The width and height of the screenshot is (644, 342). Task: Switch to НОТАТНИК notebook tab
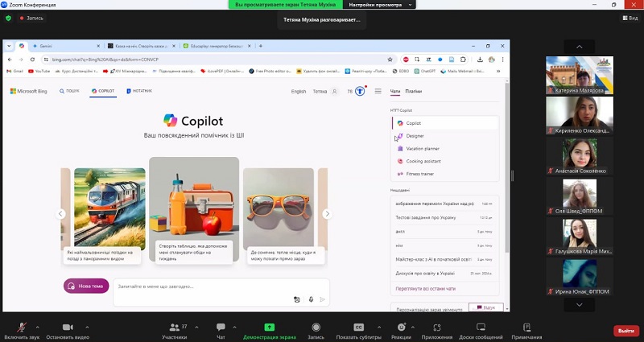(x=138, y=91)
